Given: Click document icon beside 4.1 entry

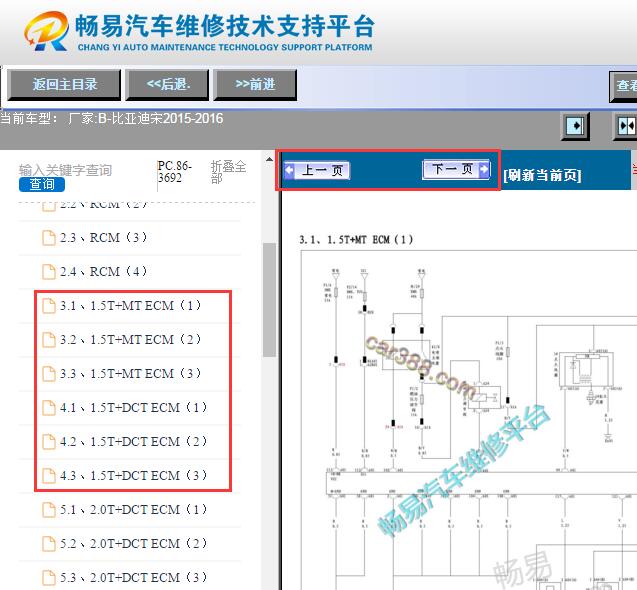Looking at the screenshot, I should pos(49,408).
